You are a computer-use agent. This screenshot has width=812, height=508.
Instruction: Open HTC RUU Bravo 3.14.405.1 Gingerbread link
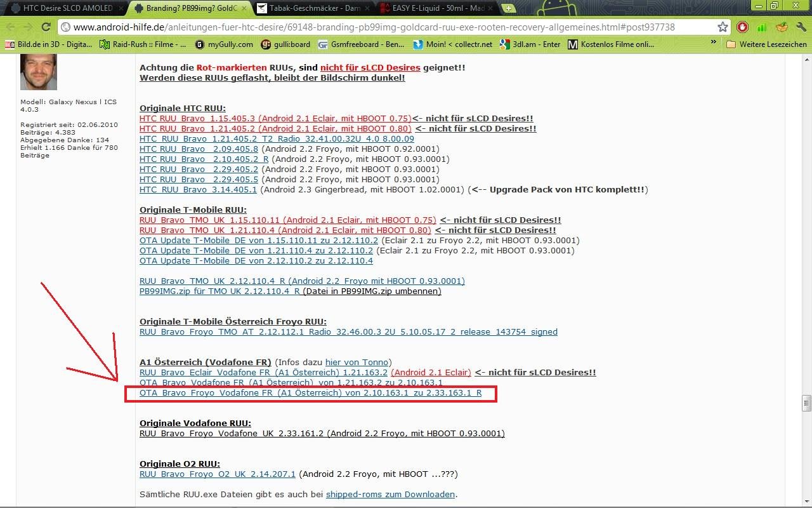coord(198,189)
